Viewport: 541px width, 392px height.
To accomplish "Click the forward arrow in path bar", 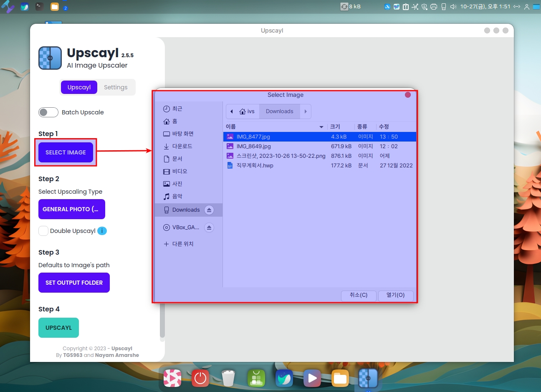I will click(306, 111).
